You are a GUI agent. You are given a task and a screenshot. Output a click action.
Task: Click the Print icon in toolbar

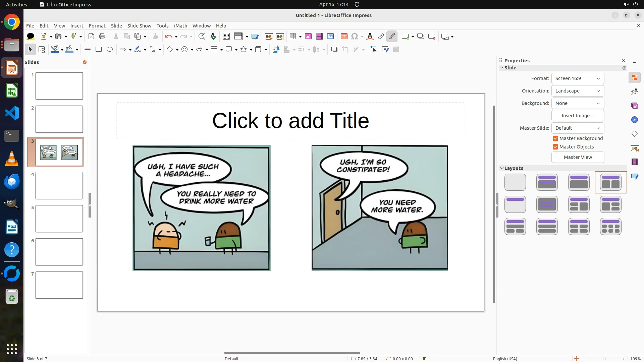[x=102, y=37]
